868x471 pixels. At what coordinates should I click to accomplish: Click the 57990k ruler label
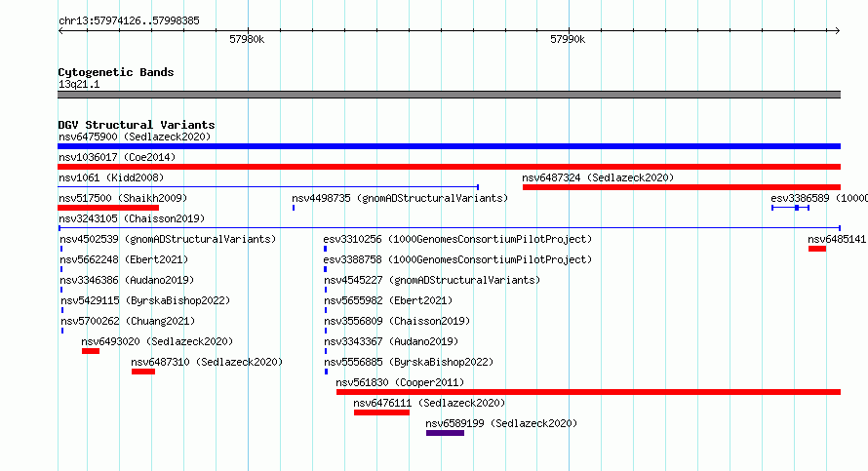point(568,39)
